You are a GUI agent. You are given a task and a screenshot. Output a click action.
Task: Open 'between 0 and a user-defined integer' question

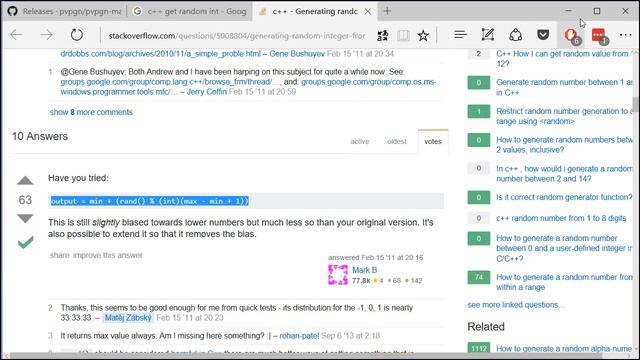pyautogui.click(x=564, y=248)
